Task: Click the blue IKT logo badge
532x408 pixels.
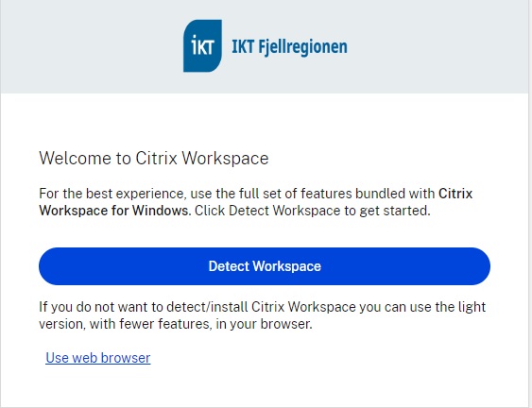Action: 202,45
